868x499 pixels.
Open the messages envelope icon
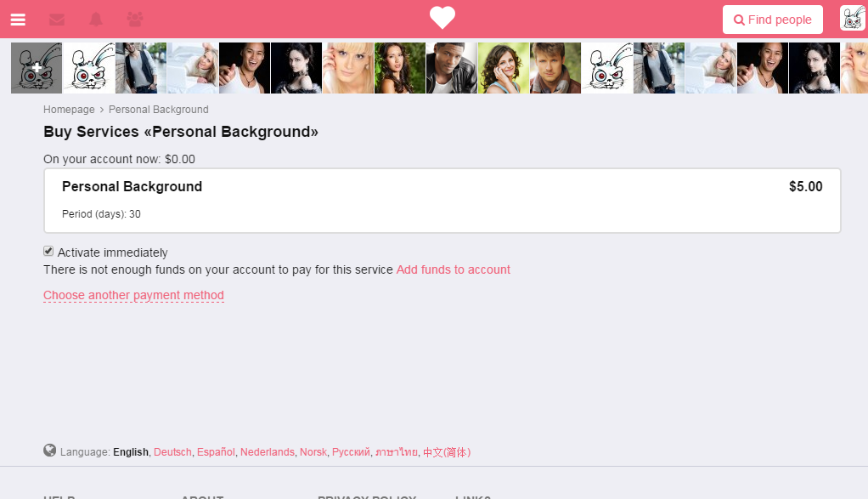click(57, 20)
